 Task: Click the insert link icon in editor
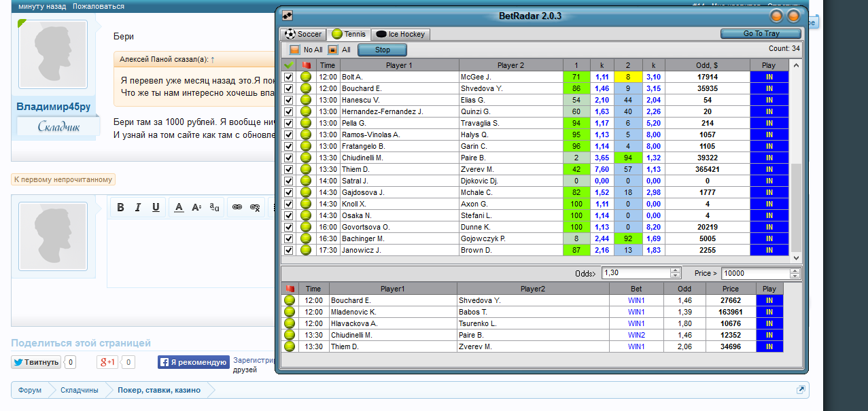237,207
